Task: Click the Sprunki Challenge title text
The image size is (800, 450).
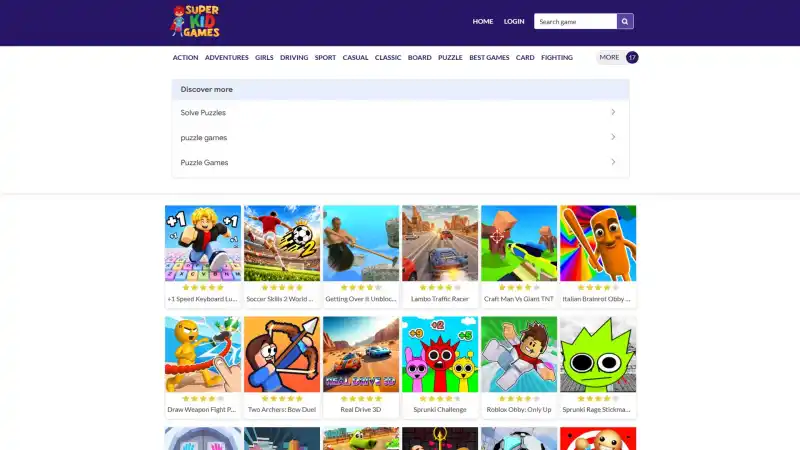Action: (440, 410)
